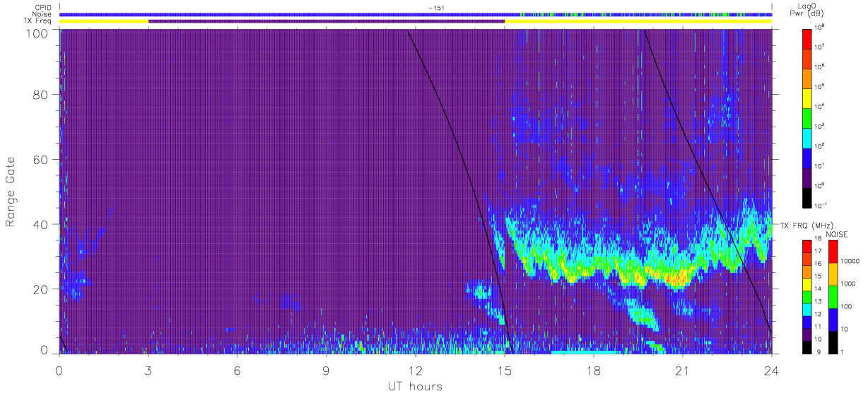
Task: Click the 'NOISE' colorbar title
Action: coord(837,234)
